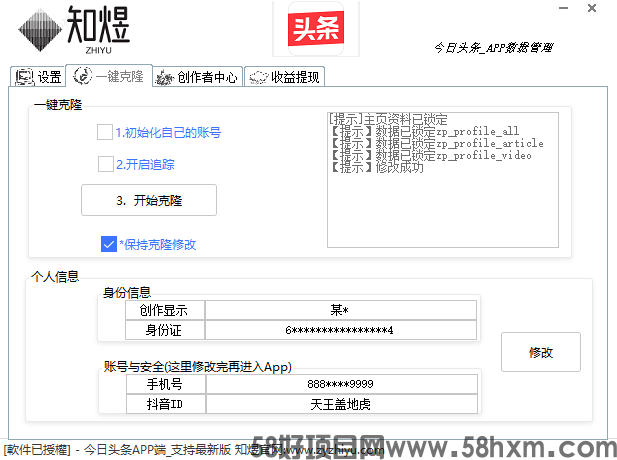The width and height of the screenshot is (617, 460).
Task: Open the 设置 tab
Action: (37, 76)
